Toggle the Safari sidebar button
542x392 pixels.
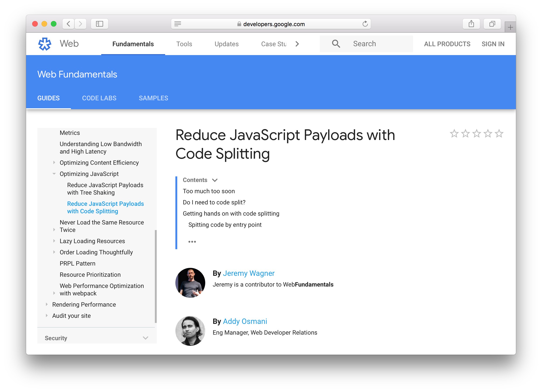tap(99, 24)
